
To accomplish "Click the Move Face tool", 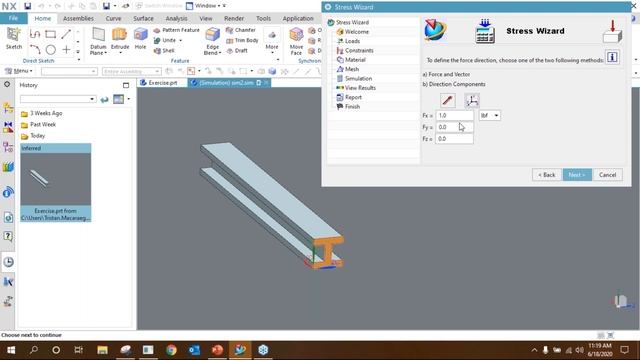I will click(296, 41).
